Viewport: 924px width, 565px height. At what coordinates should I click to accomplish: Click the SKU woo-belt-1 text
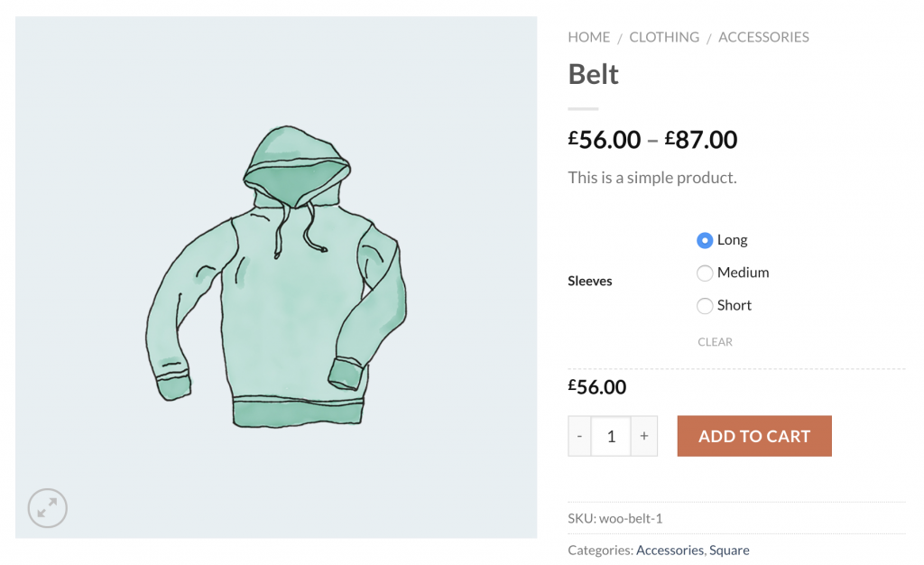(615, 518)
